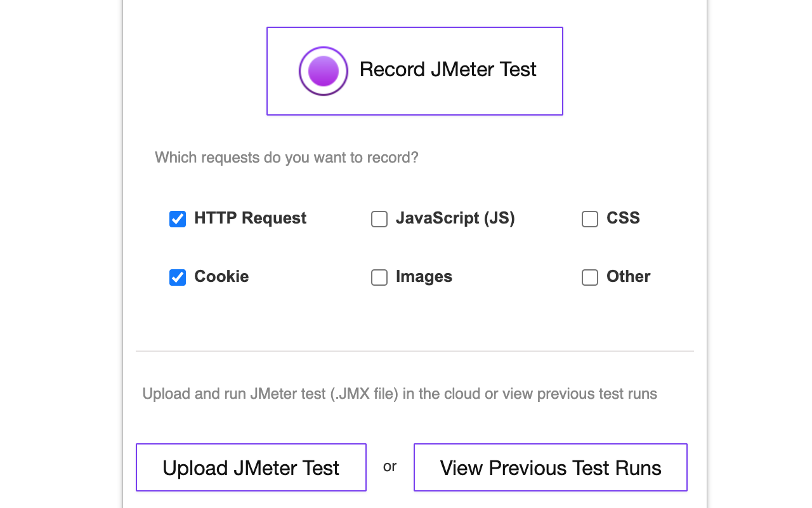Disable HTTP Request recording
Image resolution: width=812 pixels, height=508 pixels.
coord(177,218)
